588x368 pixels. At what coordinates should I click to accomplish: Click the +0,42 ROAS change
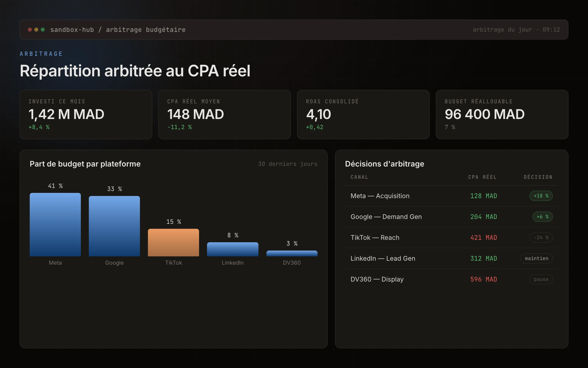(x=315, y=127)
